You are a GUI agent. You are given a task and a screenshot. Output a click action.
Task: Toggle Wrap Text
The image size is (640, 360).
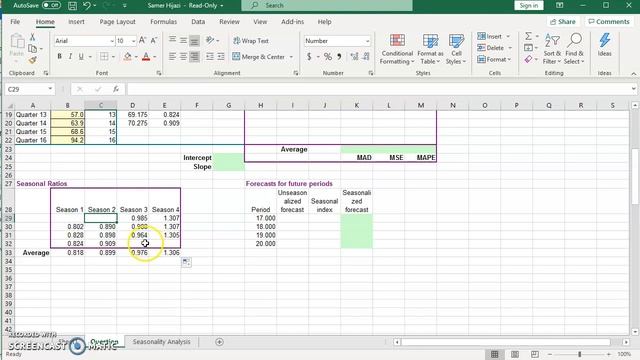tap(251, 41)
